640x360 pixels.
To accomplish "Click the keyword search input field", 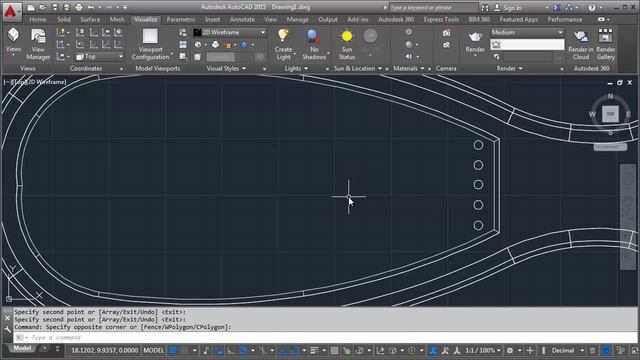I will coord(433,7).
